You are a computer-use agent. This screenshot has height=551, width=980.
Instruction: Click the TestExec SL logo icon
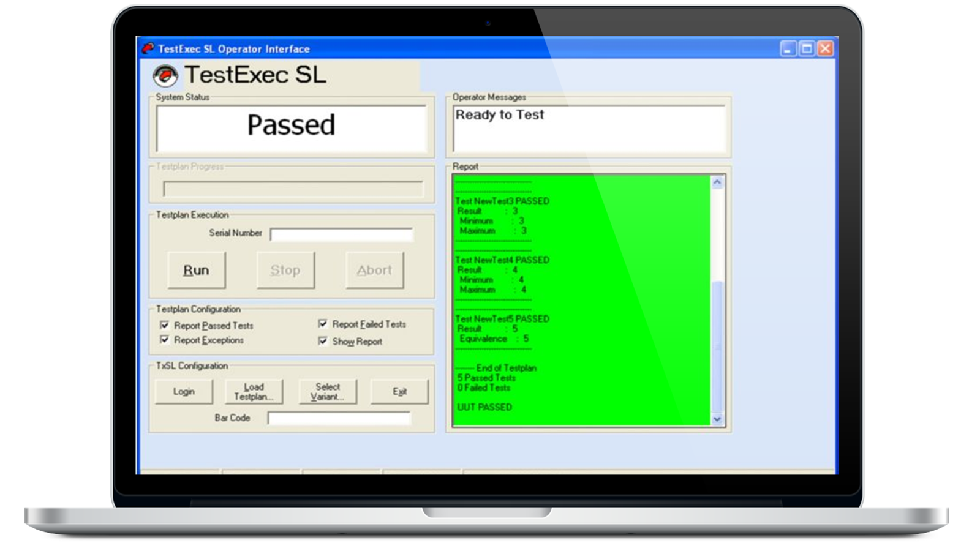(x=165, y=75)
